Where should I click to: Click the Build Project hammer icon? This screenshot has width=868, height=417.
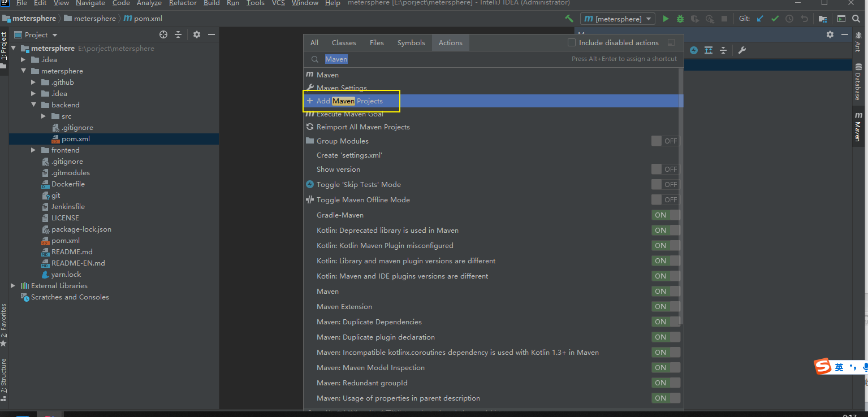coord(569,19)
